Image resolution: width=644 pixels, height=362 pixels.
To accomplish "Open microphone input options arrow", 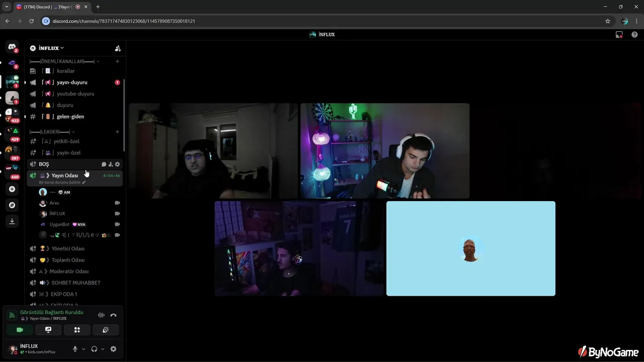I will pyautogui.click(x=84, y=349).
